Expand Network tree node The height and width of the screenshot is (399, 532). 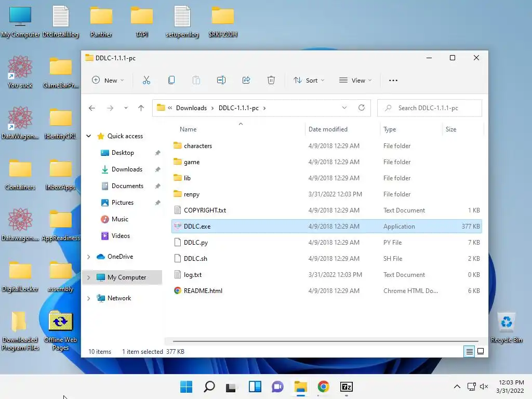88,298
